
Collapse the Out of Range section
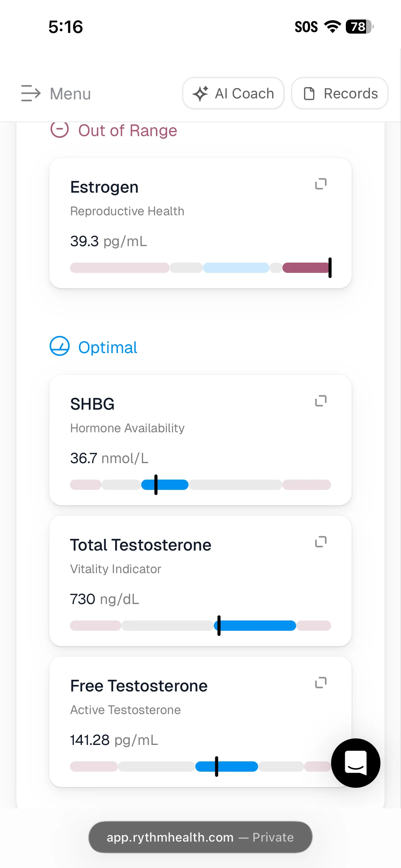(x=60, y=130)
